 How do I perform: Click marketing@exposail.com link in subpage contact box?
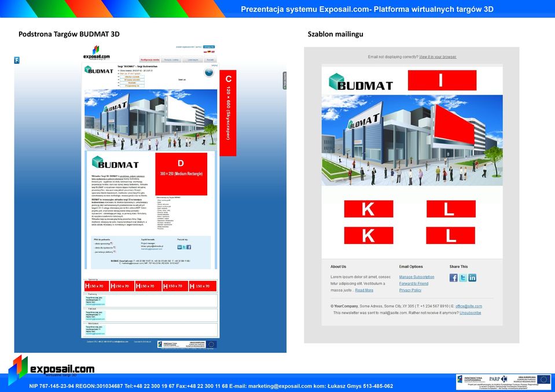[152, 249]
